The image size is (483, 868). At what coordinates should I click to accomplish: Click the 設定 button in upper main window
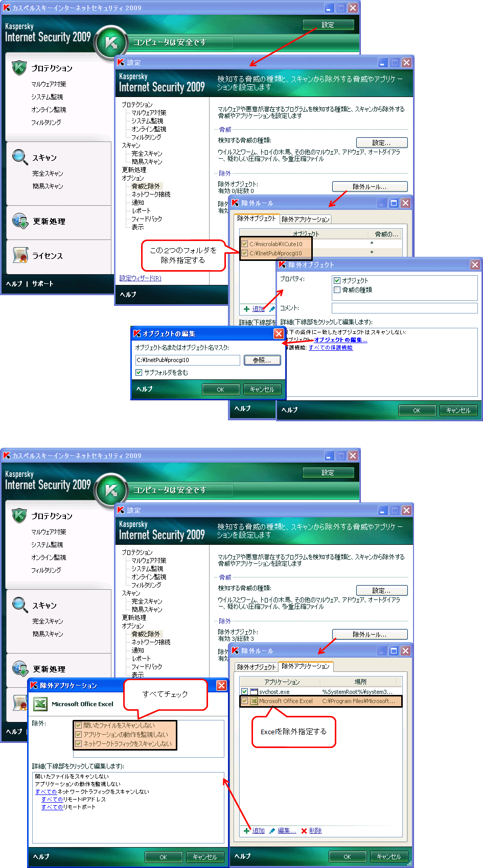pyautogui.click(x=328, y=25)
